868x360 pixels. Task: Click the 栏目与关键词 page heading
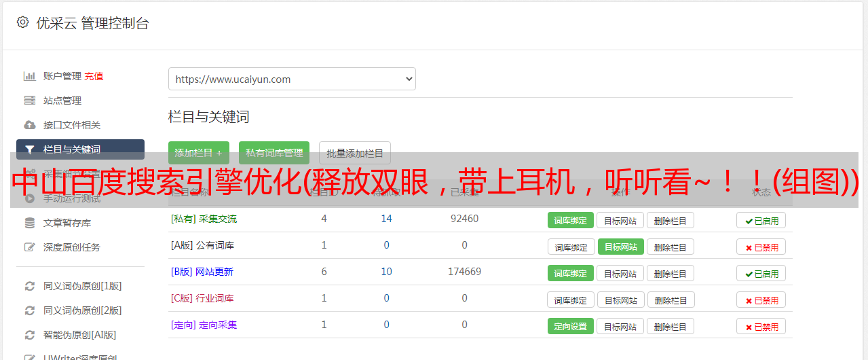(x=209, y=117)
